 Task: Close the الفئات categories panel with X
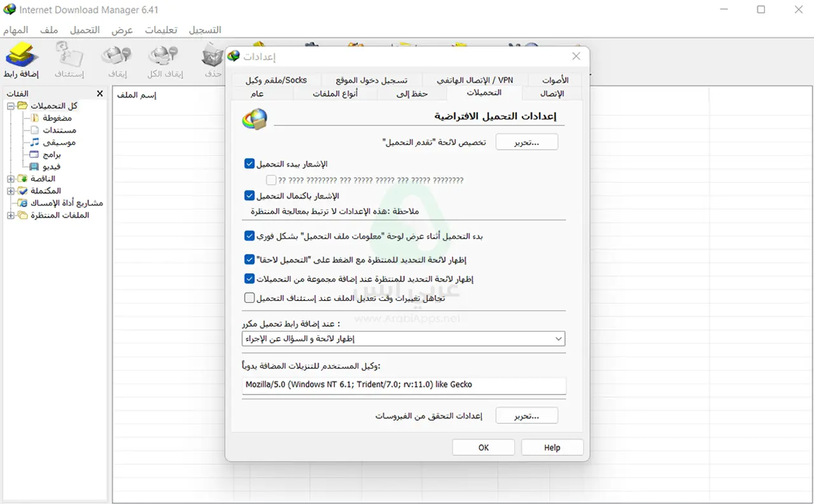[99, 94]
